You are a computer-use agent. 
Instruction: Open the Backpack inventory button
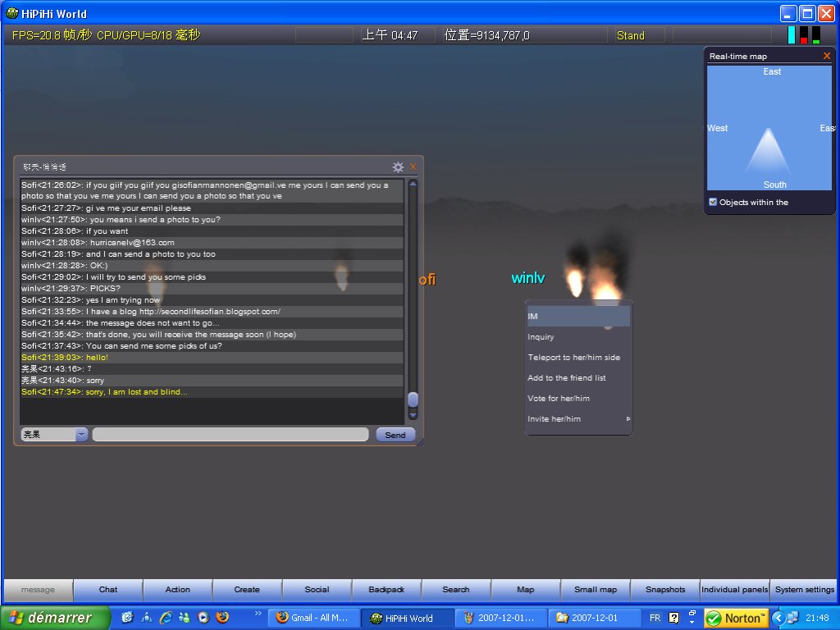[x=387, y=590]
